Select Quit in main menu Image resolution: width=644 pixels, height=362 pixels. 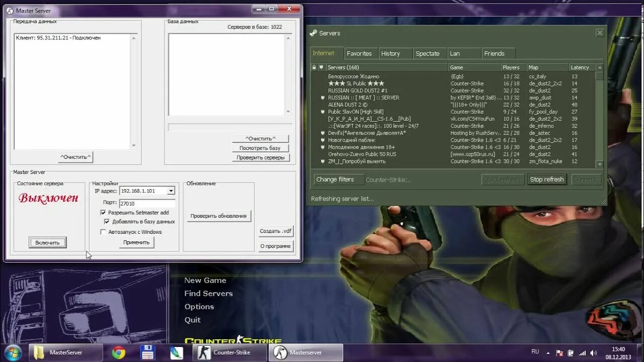point(192,320)
